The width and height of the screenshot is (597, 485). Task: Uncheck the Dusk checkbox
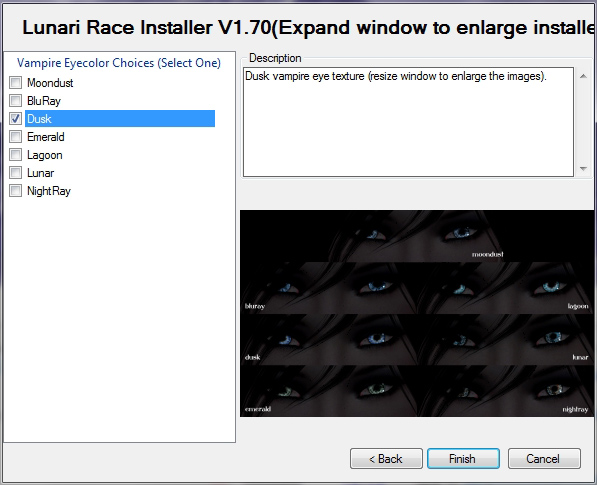coord(16,118)
